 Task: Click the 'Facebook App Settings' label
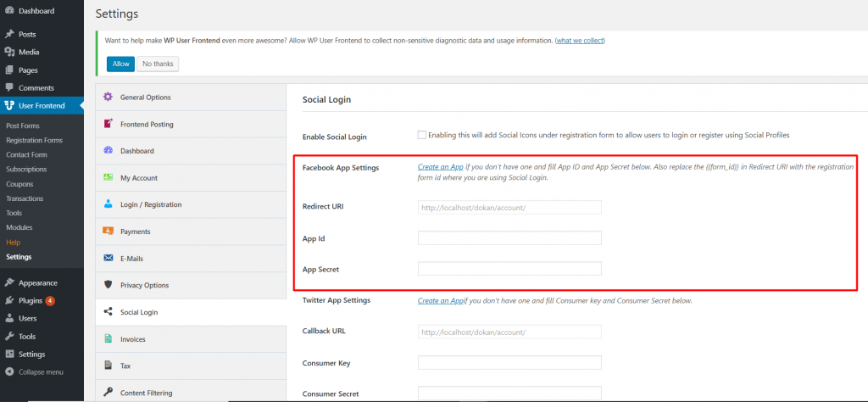click(x=341, y=168)
